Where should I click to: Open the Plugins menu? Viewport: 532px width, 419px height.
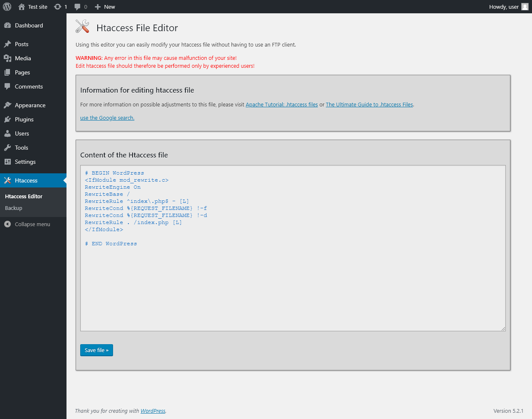[x=33, y=119]
